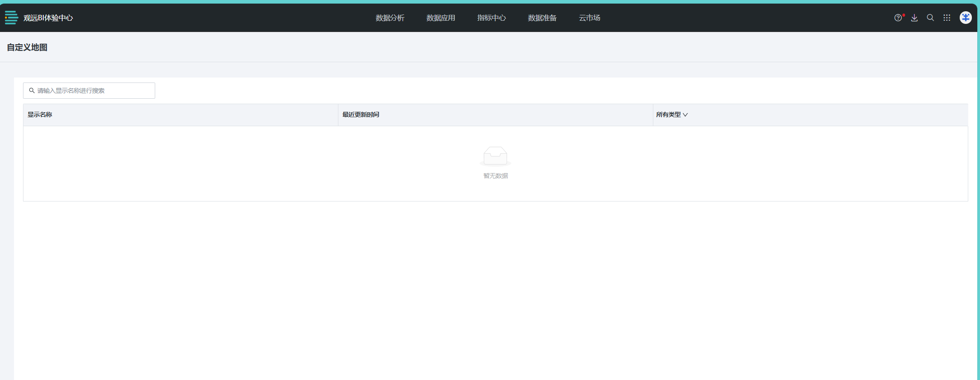980x380 pixels.
Task: Go to the 数据分析 menu
Action: click(390, 18)
